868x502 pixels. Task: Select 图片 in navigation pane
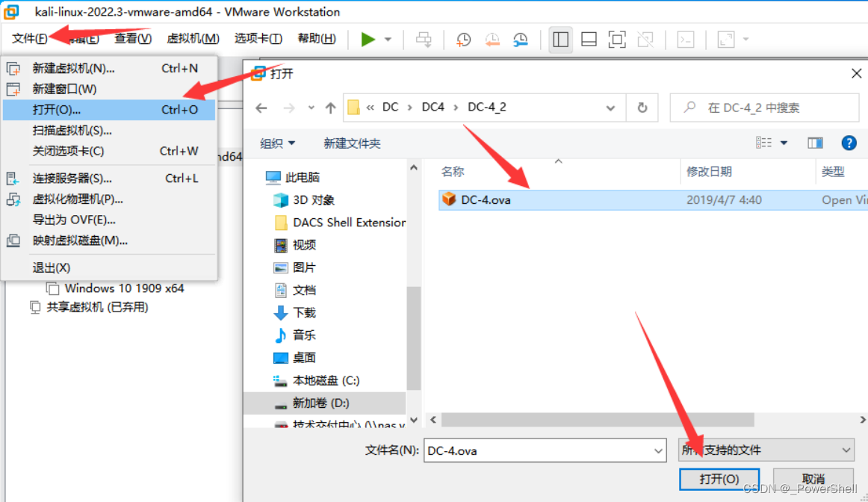[294, 267]
